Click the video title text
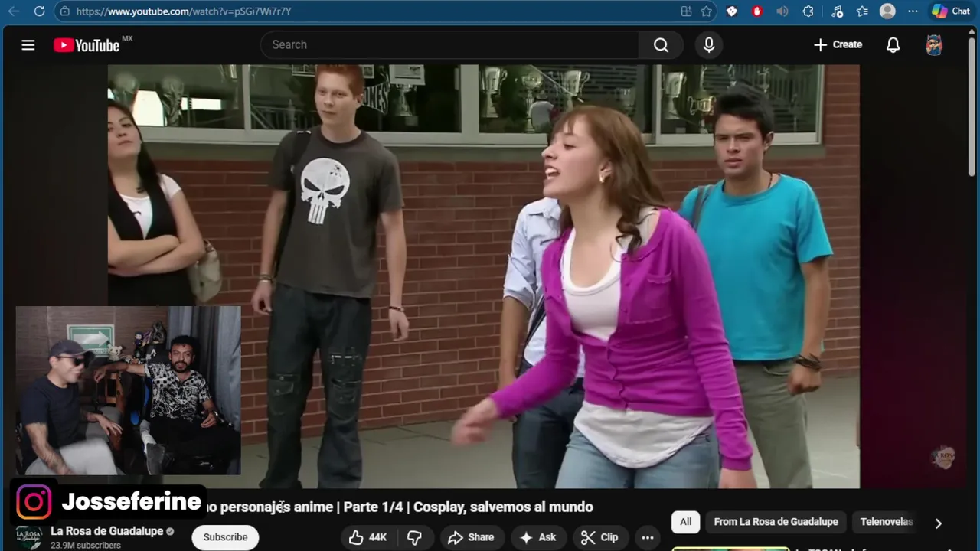Viewport: 980px width, 551px height. 400,507
